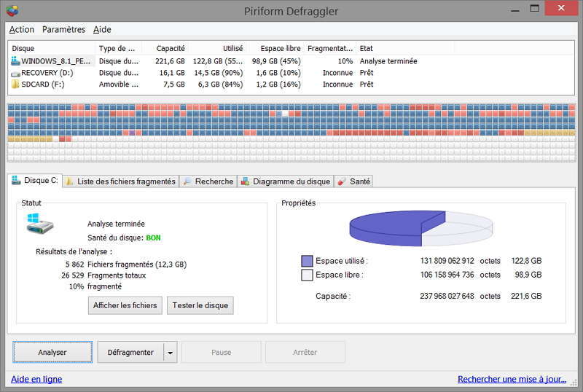Click the white block in drive map
Image resolution: width=583 pixels, height=392 pixels.
[284, 114]
